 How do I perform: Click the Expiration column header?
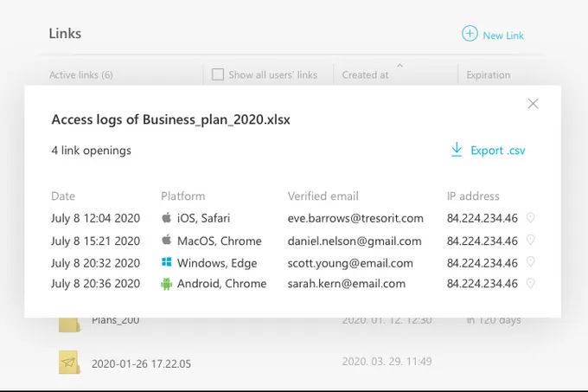coord(488,75)
